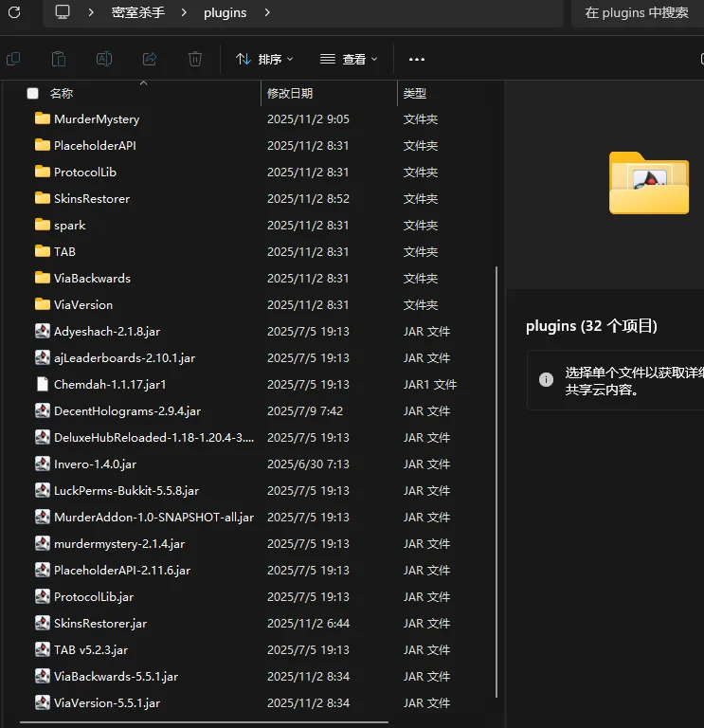The width and height of the screenshot is (704, 728).
Task: Click Invero-1.4.0.jar file icon
Action: pos(43,464)
